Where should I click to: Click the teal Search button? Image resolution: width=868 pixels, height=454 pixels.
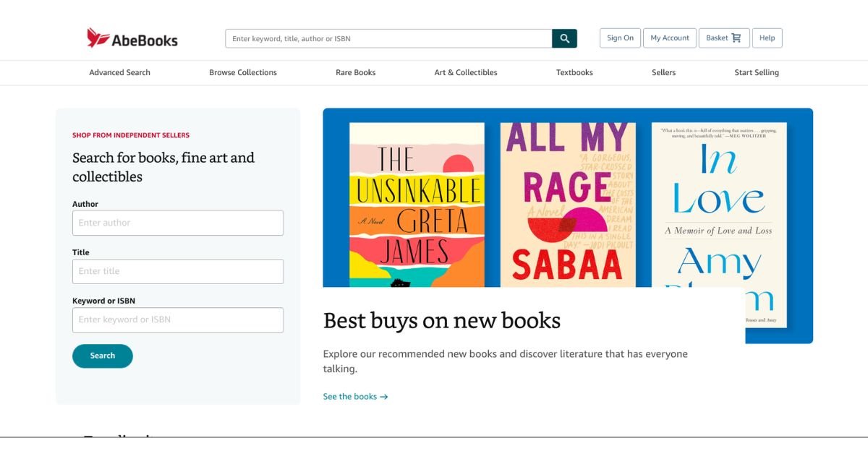tap(103, 356)
